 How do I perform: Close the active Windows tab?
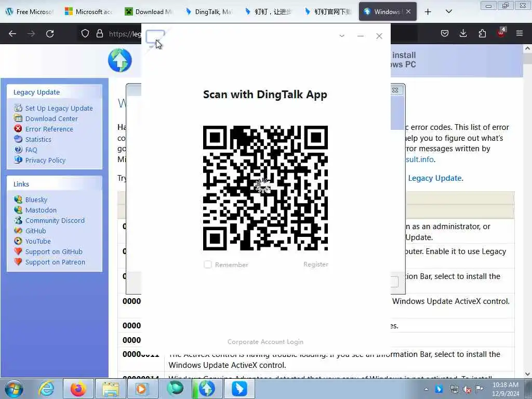coord(408,11)
